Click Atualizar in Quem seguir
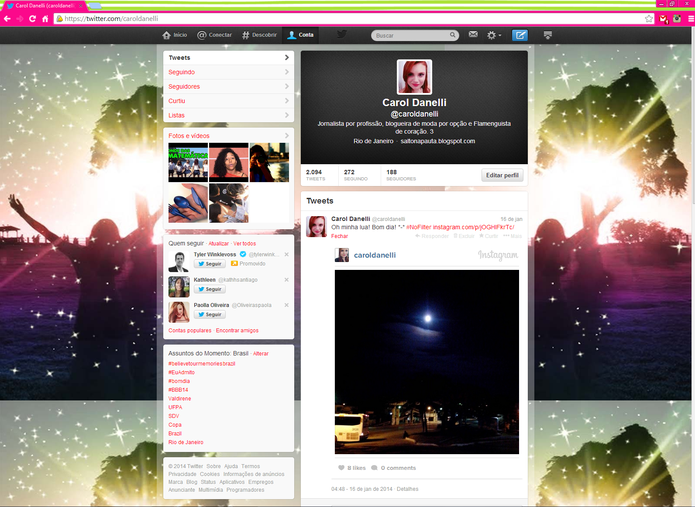Image resolution: width=695 pixels, height=507 pixels. (x=219, y=244)
